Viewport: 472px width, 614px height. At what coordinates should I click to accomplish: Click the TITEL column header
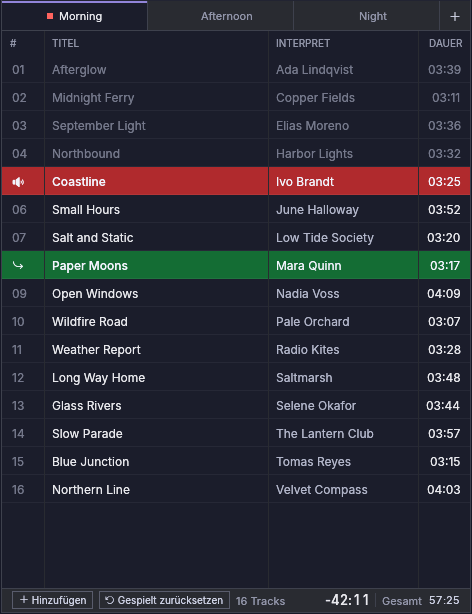pos(65,43)
